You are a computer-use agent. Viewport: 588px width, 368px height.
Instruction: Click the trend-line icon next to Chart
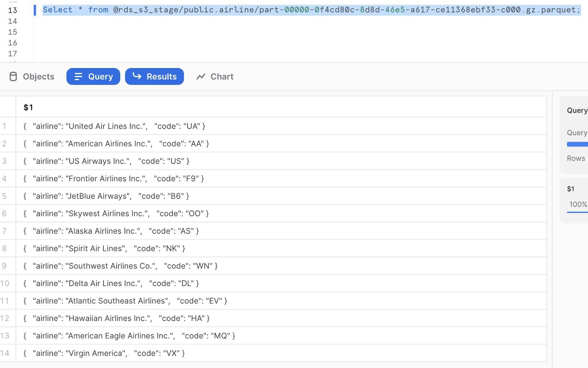pyautogui.click(x=201, y=77)
